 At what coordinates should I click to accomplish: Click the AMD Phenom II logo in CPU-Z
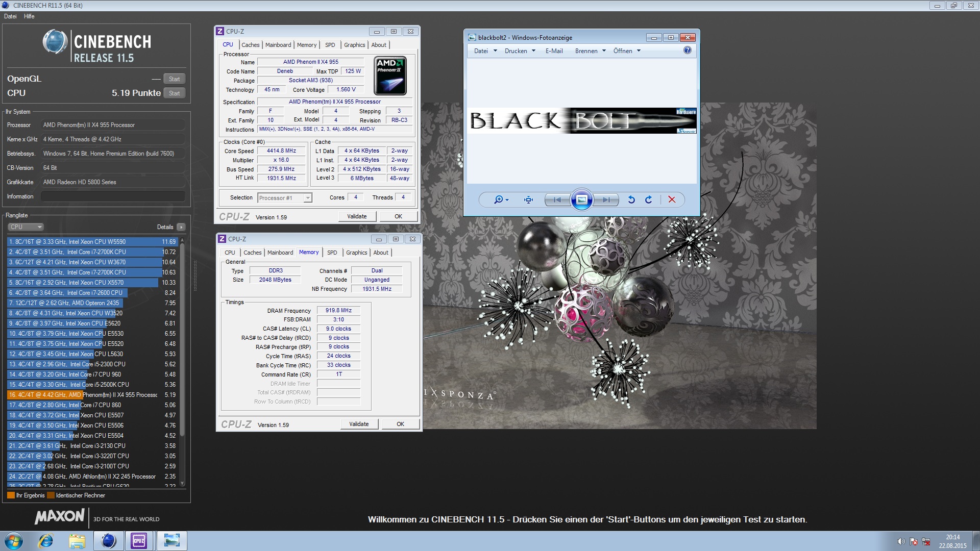390,76
